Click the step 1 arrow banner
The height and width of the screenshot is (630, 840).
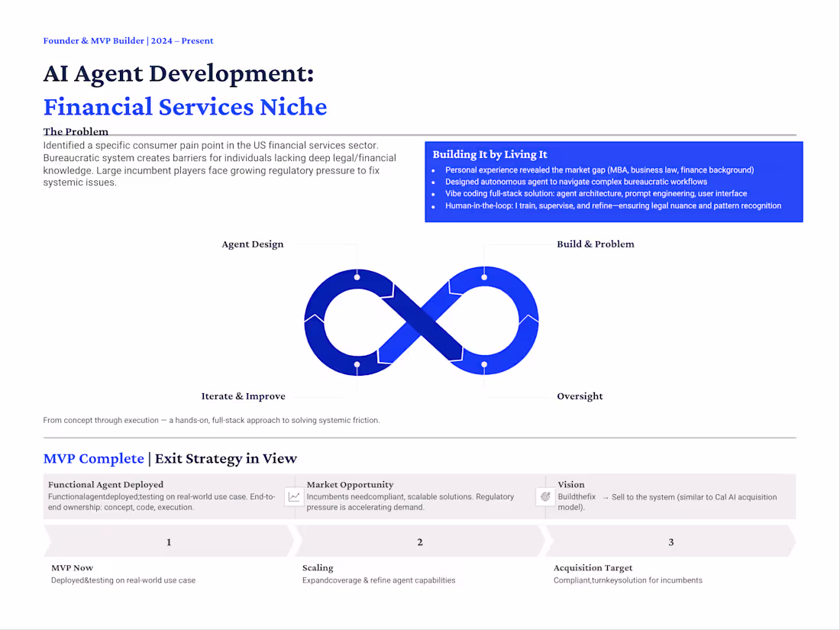click(169, 541)
